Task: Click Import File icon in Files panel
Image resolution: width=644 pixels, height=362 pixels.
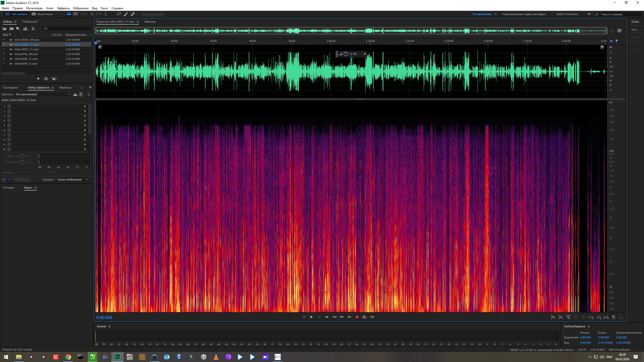Action: click(11, 29)
